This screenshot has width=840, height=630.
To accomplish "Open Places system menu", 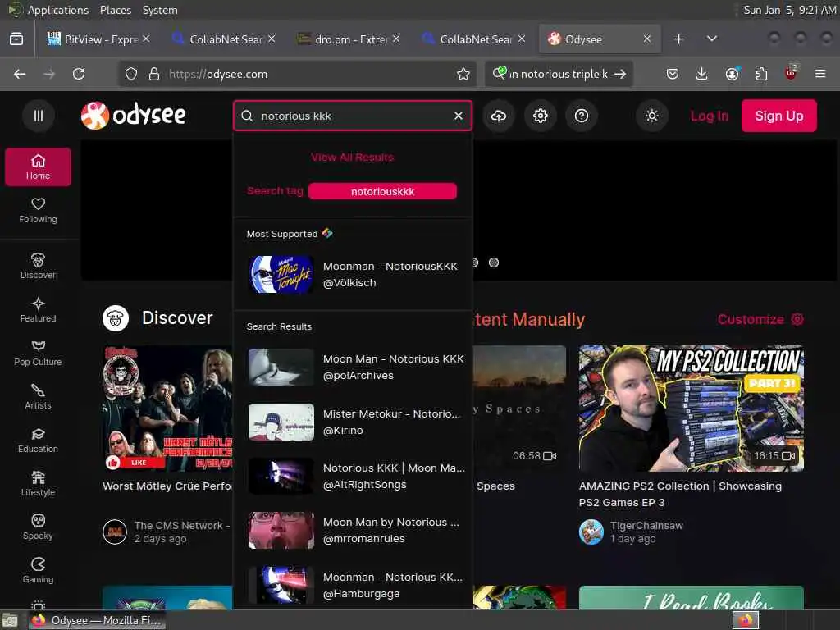I will pyautogui.click(x=115, y=10).
